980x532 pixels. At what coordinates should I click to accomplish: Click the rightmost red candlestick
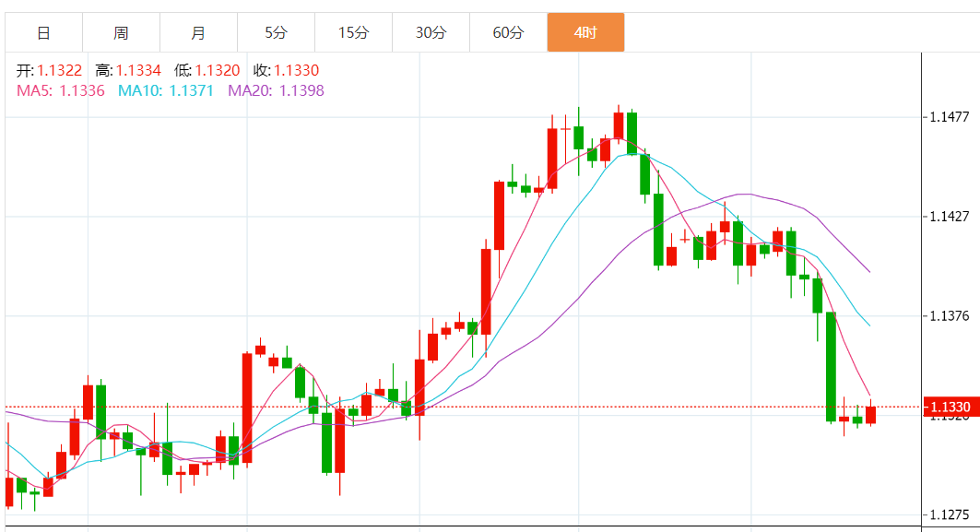pos(870,415)
